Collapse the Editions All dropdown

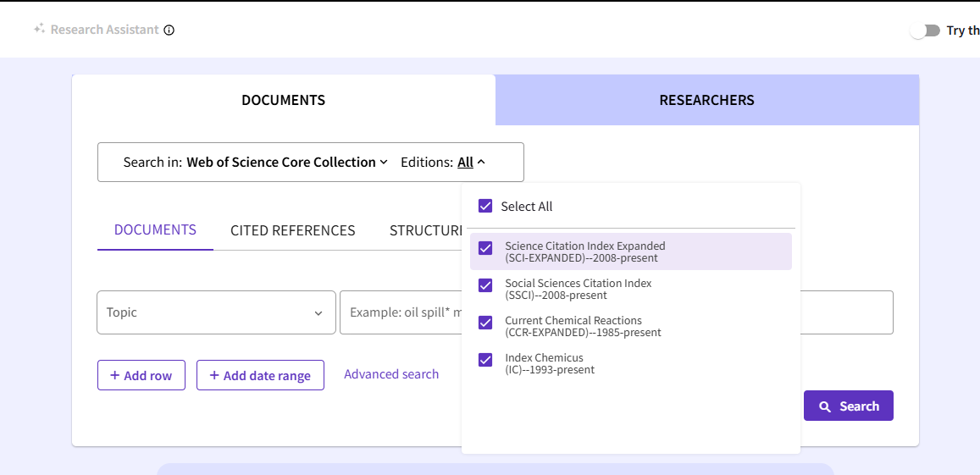471,163
